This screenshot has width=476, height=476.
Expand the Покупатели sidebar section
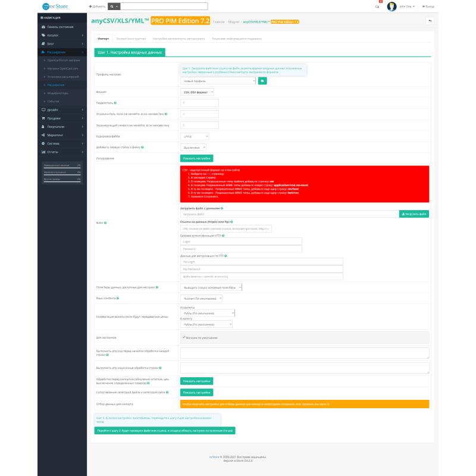43,127
